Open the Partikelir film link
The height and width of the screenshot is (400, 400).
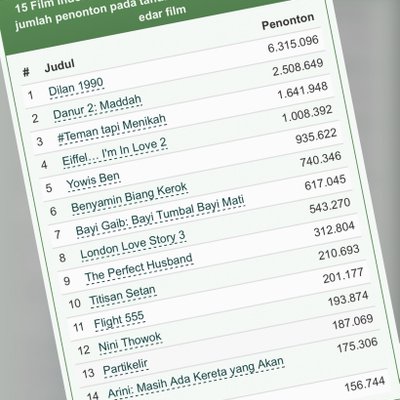[x=125, y=368]
